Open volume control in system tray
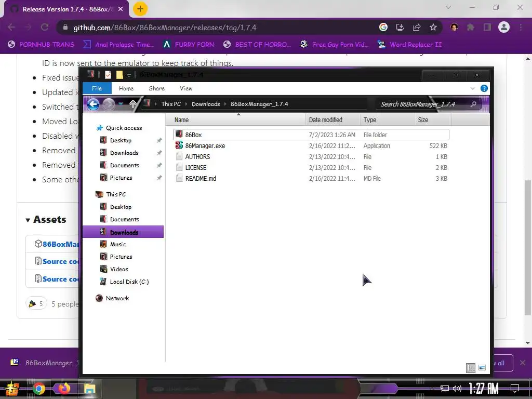The height and width of the screenshot is (399, 532). click(x=457, y=389)
